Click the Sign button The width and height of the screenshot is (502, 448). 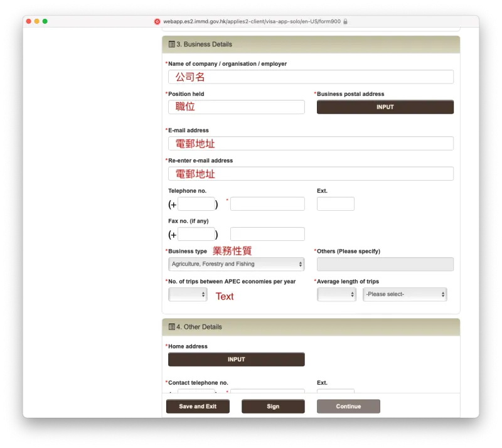point(272,406)
